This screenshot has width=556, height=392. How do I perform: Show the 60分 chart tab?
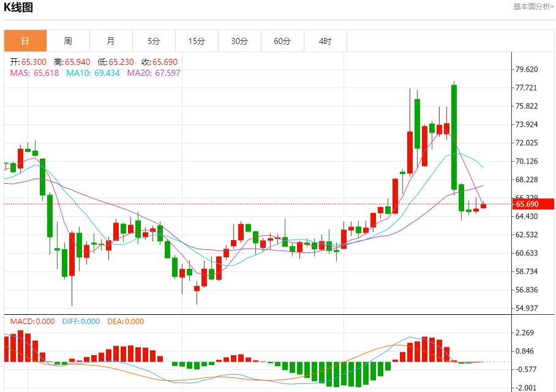282,41
